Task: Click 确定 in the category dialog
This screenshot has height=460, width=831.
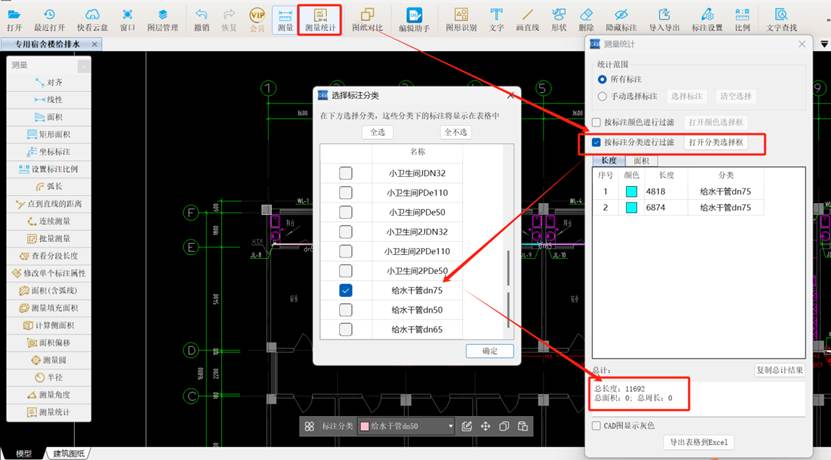Action: [x=490, y=351]
